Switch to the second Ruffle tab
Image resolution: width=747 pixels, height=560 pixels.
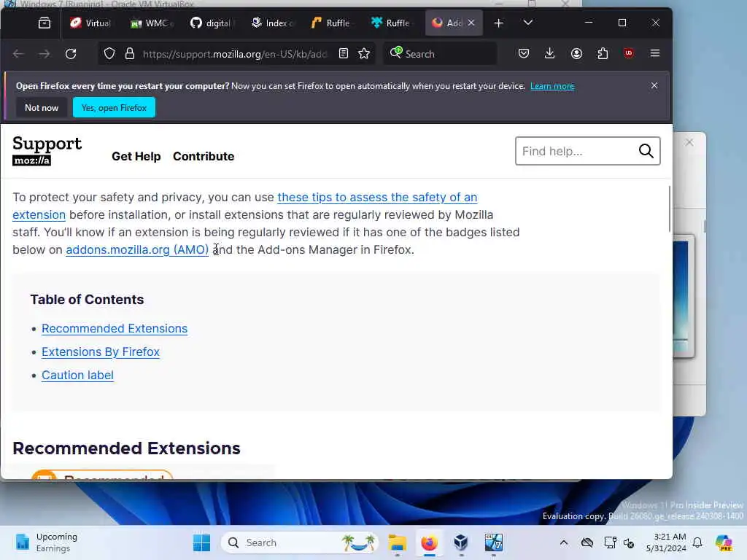pos(391,23)
